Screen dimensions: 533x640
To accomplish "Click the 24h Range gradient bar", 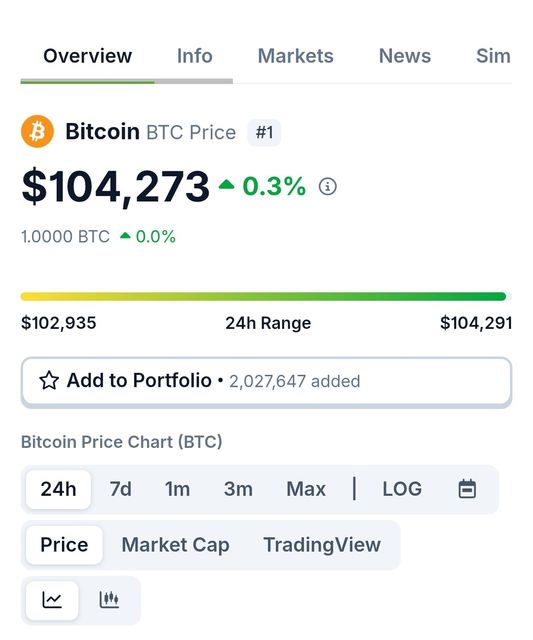I will [263, 296].
